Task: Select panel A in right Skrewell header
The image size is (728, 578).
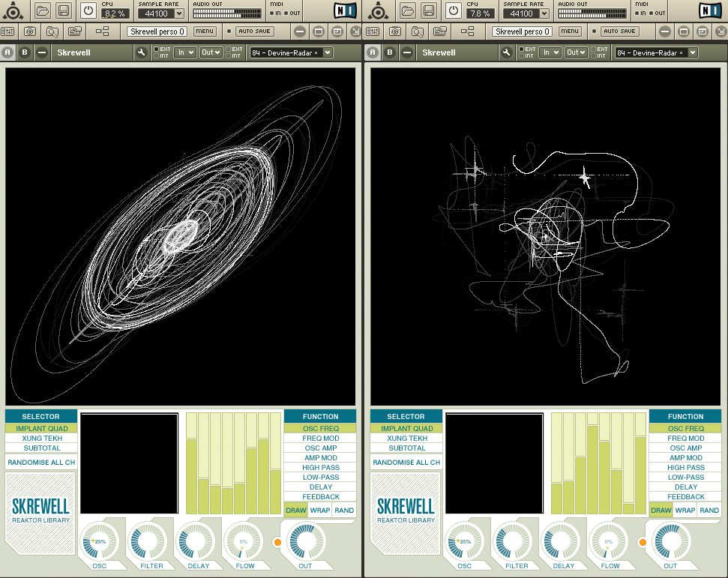Action: pyautogui.click(x=373, y=52)
